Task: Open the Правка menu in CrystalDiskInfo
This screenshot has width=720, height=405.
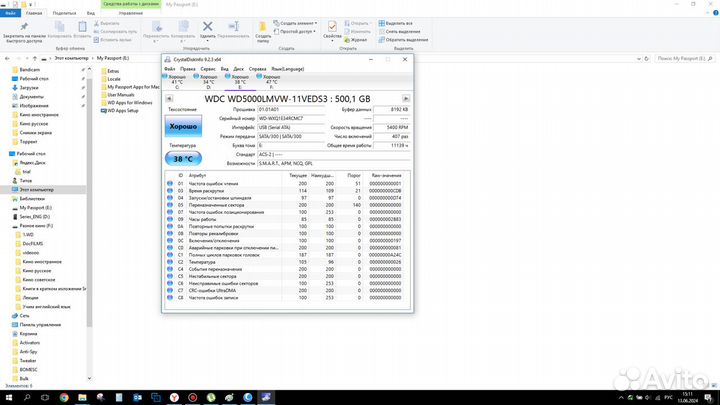Action: point(188,69)
